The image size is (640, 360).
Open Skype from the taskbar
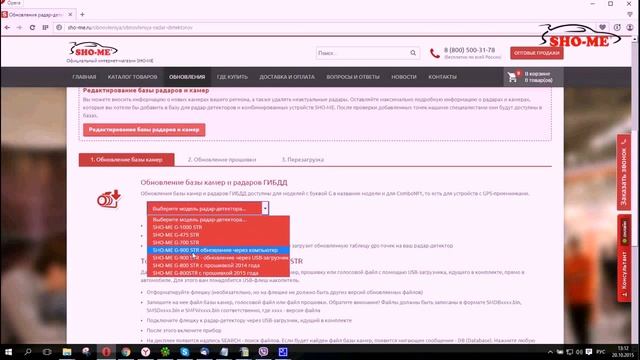[184, 352]
